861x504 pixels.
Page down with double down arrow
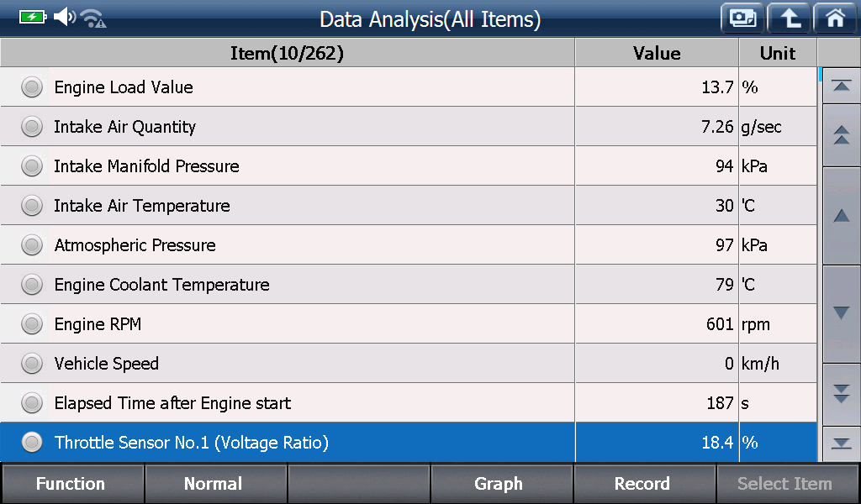[841, 394]
